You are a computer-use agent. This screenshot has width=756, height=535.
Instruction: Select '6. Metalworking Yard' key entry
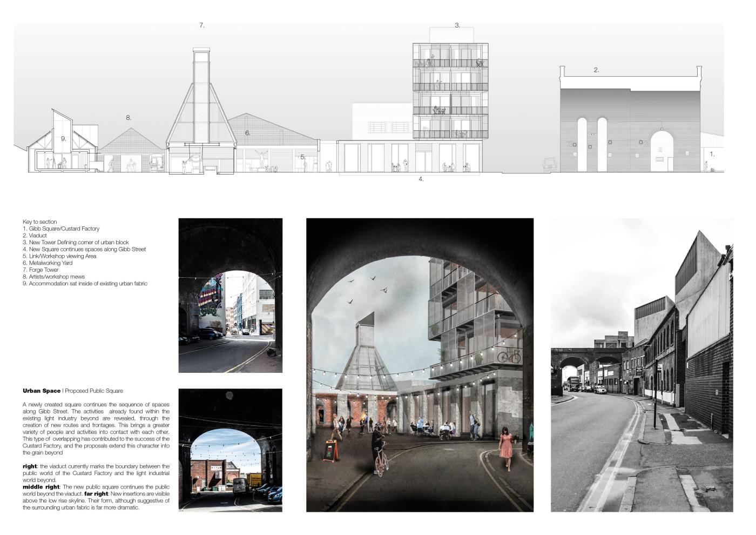coord(48,263)
